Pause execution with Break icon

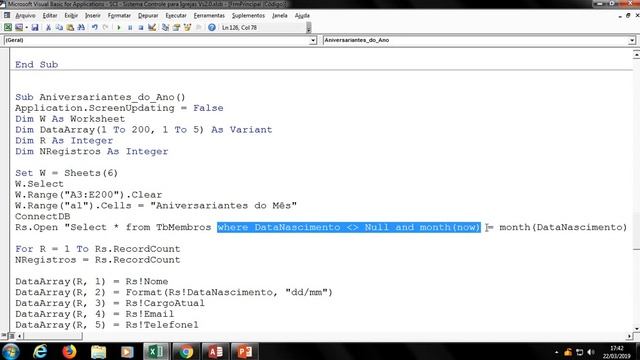point(130,27)
